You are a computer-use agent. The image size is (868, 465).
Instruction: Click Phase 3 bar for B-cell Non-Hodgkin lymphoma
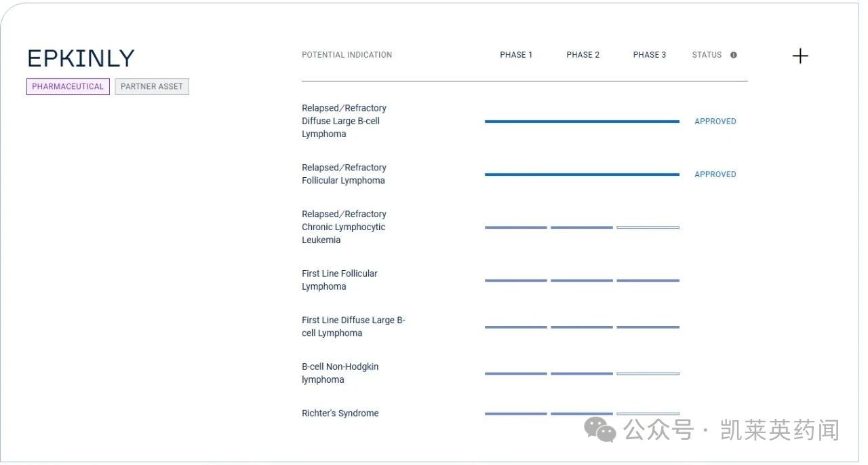pyautogui.click(x=648, y=373)
